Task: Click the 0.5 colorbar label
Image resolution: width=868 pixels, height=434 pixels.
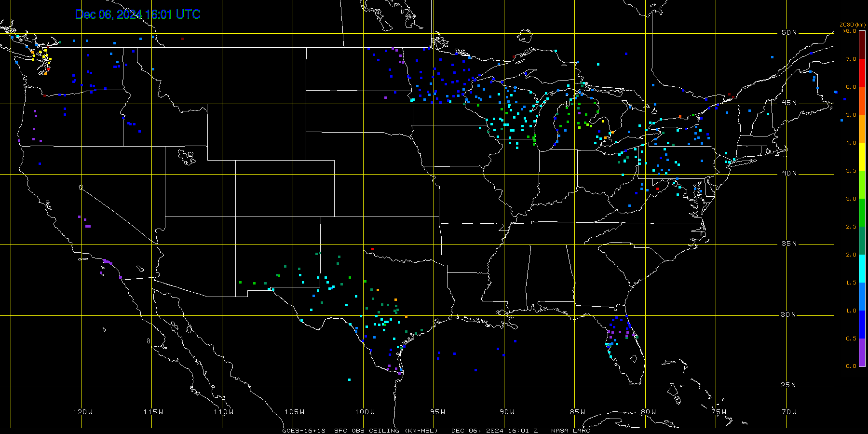Action: [851, 339]
